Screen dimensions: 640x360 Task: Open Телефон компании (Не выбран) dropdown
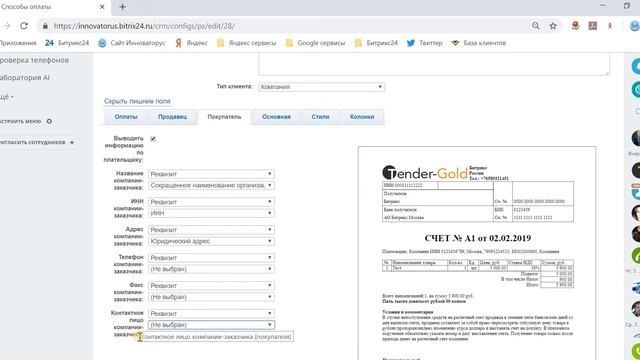point(211,269)
